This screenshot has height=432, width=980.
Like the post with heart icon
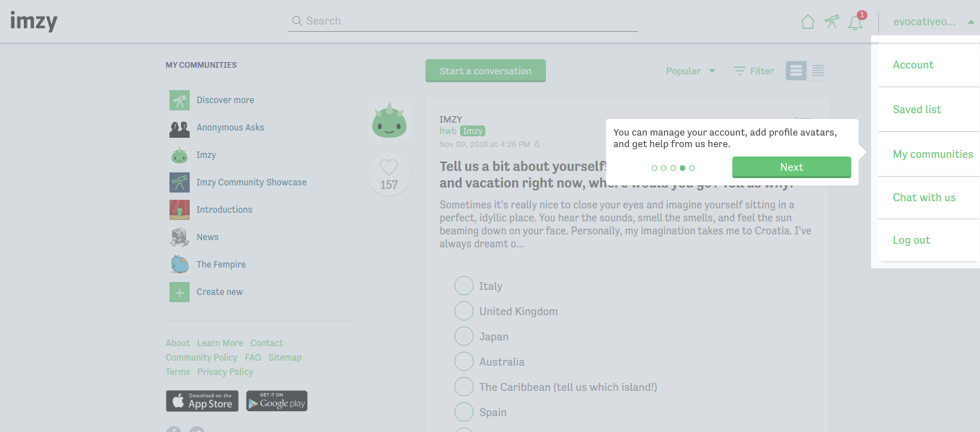[x=389, y=167]
